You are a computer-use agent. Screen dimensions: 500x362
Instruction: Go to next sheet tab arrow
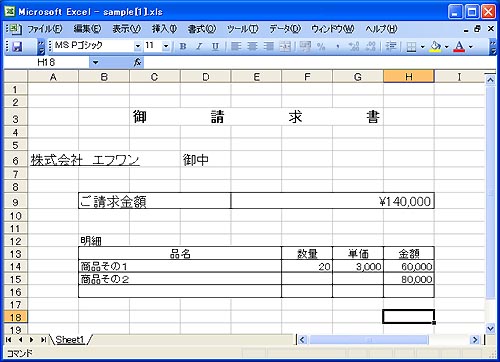pyautogui.click(x=32, y=340)
